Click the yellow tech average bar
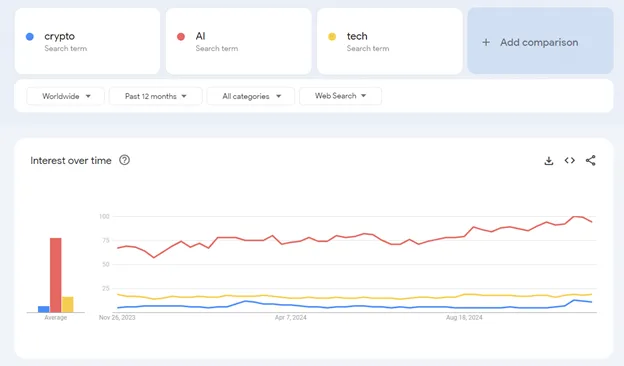 coord(68,304)
